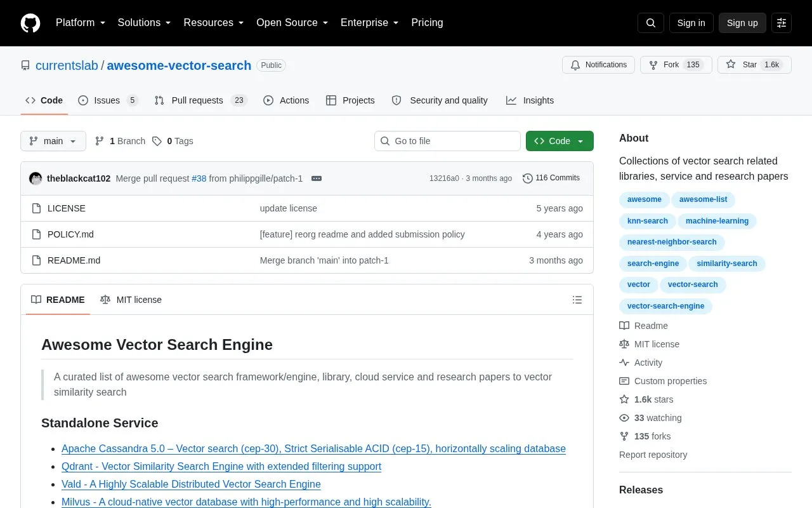Switch to the Pull requests tab
The width and height of the screenshot is (812, 508).
click(x=200, y=100)
